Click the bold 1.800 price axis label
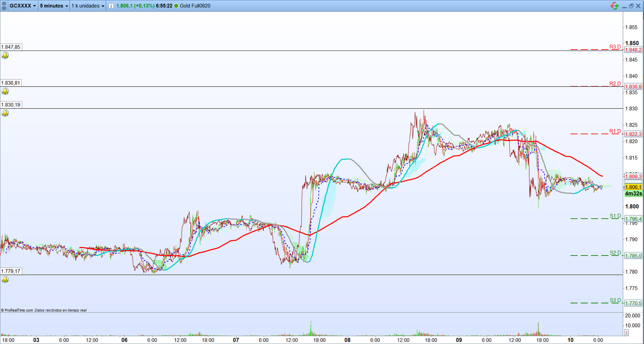This screenshot has width=644, height=344. [x=632, y=206]
